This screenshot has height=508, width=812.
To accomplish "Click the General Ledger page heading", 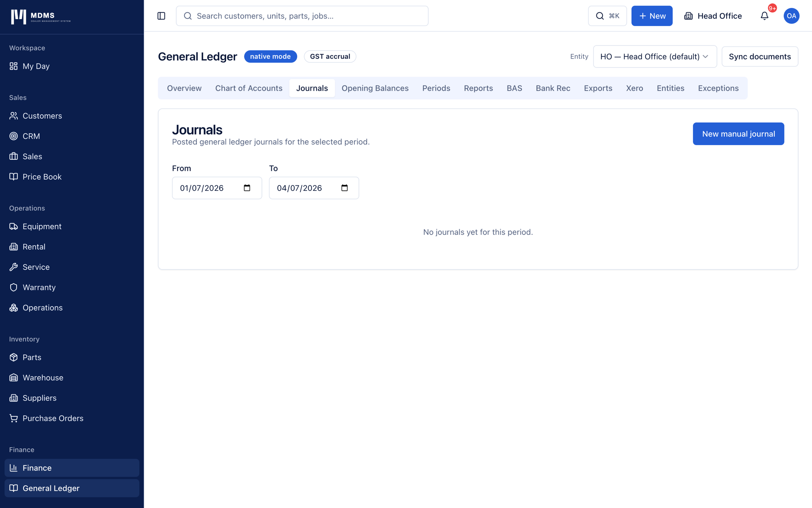I will coord(197,56).
